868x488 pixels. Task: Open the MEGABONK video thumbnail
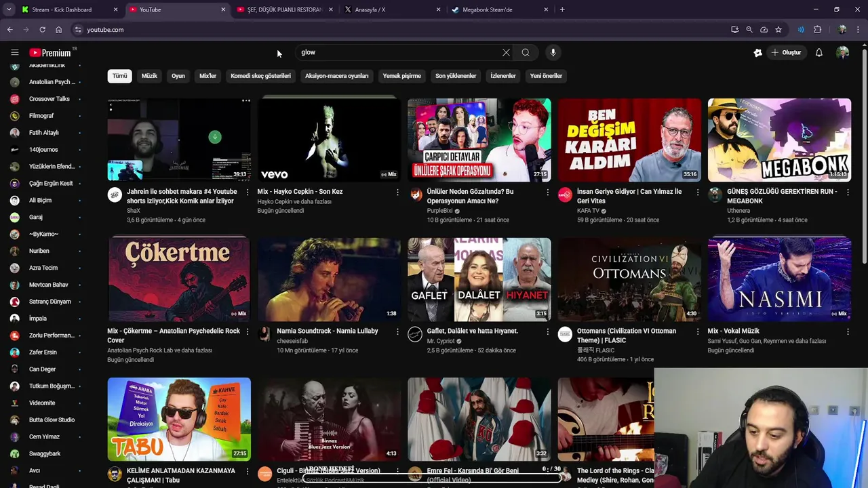779,140
